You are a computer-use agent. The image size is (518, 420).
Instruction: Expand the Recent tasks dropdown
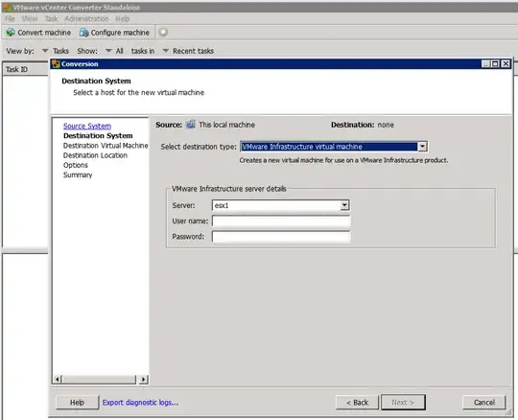coord(166,51)
